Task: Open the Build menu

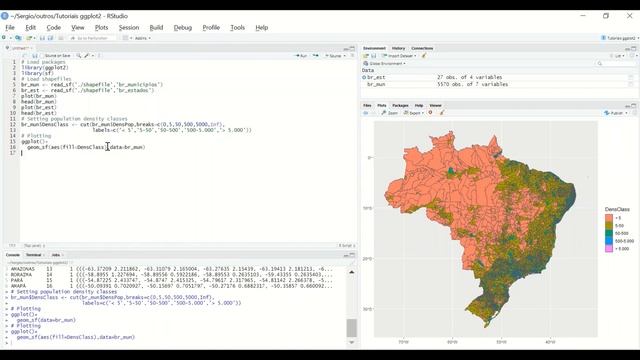Action: coord(156,28)
